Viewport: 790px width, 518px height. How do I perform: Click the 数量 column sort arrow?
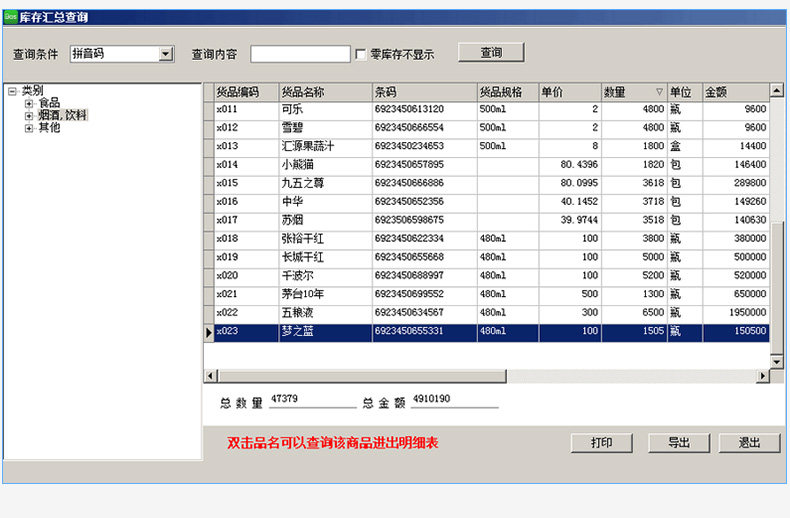[x=659, y=92]
